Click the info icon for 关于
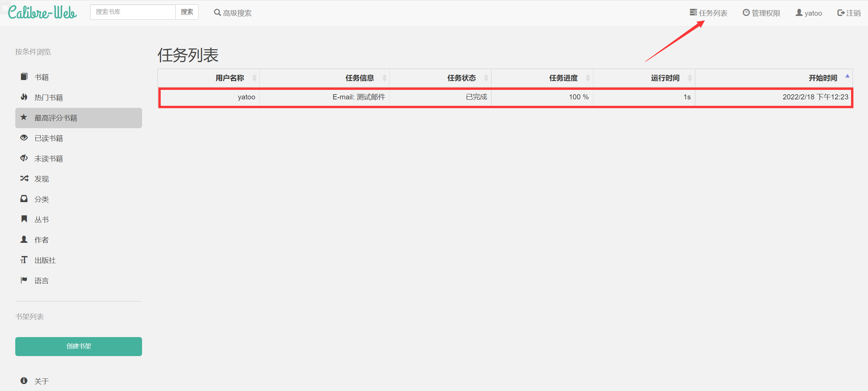The height and width of the screenshot is (391, 868). (24, 381)
